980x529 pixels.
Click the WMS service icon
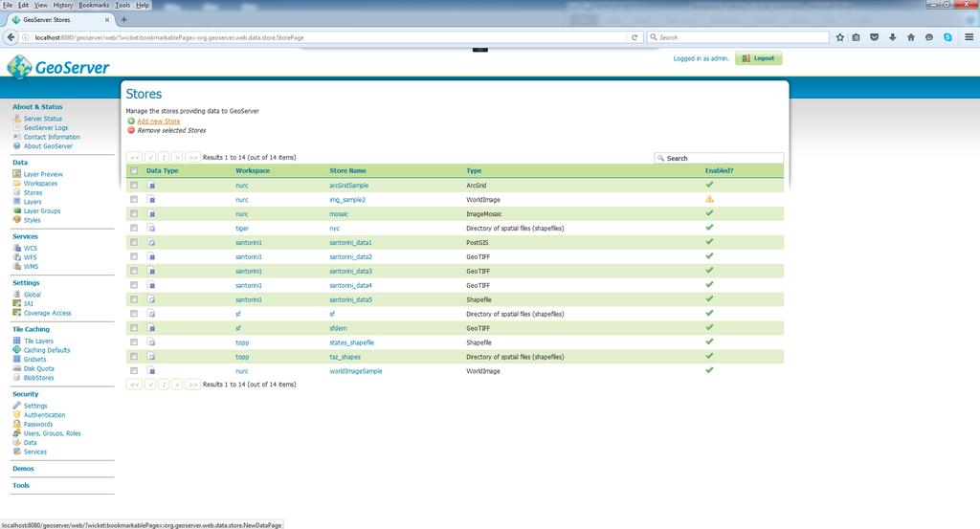(17, 266)
